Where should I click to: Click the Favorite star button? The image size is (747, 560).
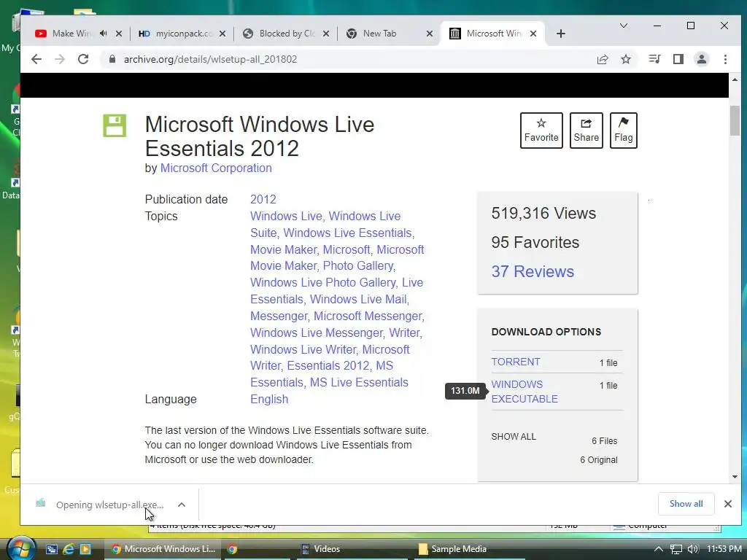(541, 131)
